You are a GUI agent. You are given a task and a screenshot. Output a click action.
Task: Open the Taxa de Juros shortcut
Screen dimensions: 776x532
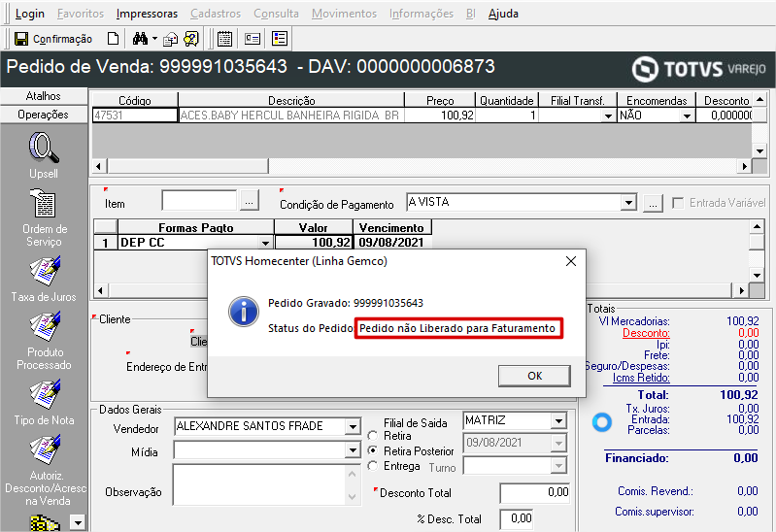click(x=44, y=280)
